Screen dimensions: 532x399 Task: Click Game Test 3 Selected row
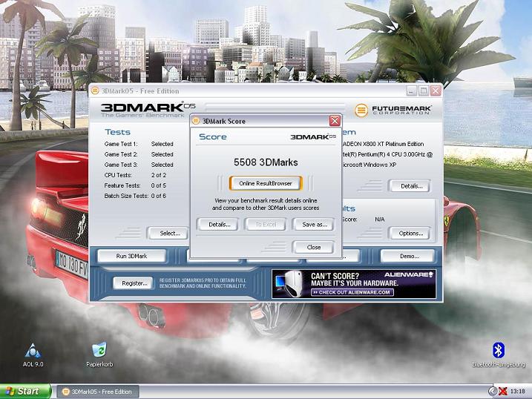pyautogui.click(x=139, y=165)
